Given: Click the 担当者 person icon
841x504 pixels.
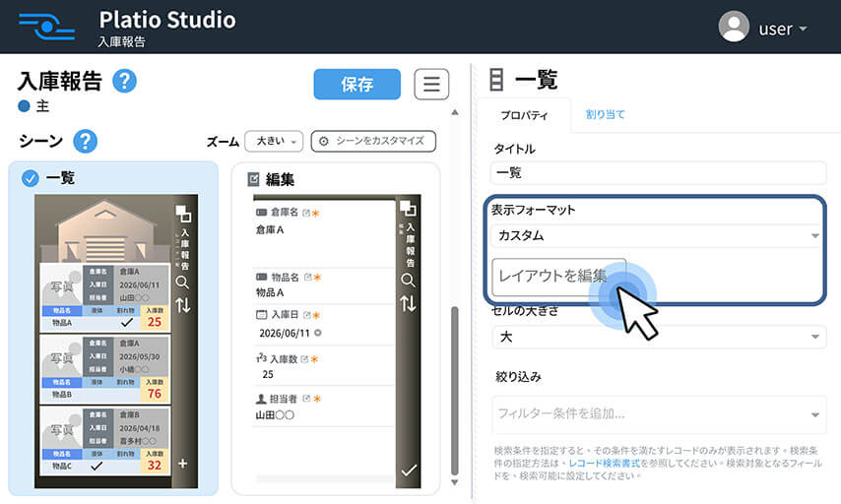Looking at the screenshot, I should 261,399.
